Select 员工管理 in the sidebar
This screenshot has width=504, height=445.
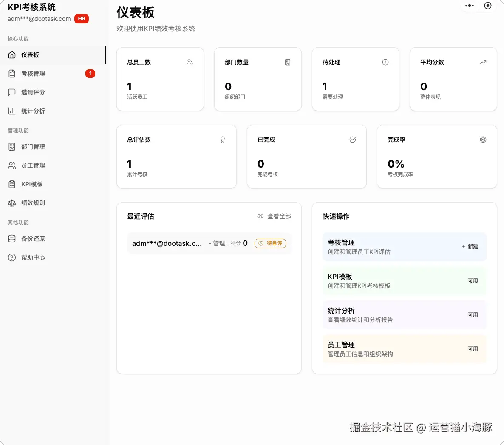click(x=53, y=165)
